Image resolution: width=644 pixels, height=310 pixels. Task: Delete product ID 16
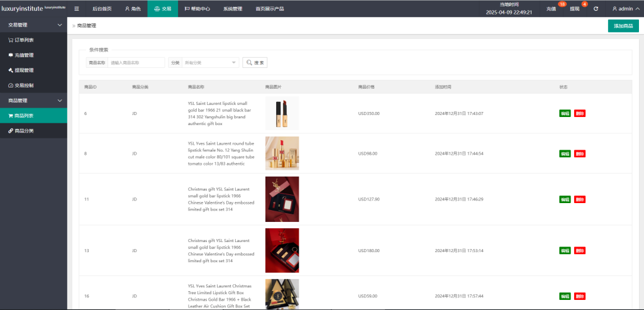click(x=579, y=296)
